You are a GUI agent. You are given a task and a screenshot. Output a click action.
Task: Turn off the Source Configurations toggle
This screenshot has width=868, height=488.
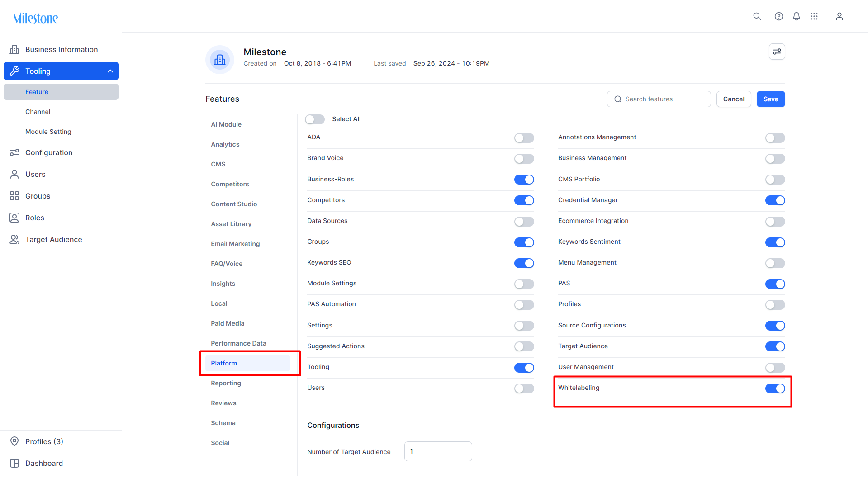[775, 326]
